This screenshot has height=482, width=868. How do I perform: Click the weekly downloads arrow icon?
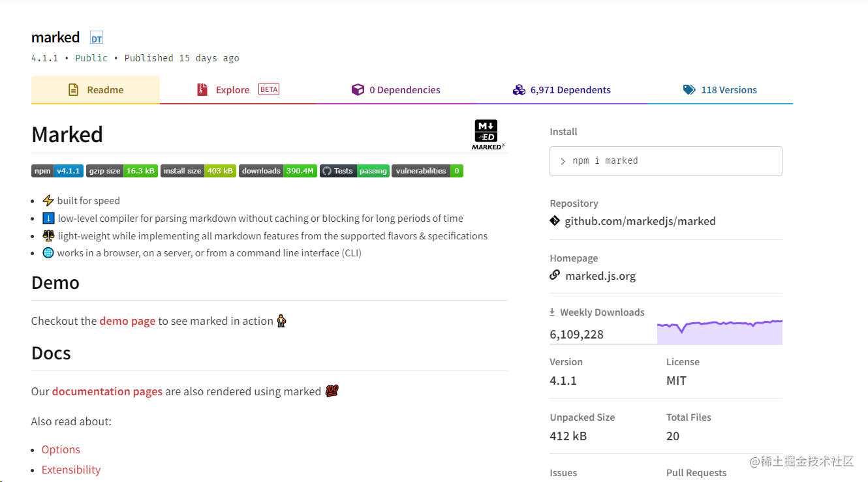[x=552, y=312]
